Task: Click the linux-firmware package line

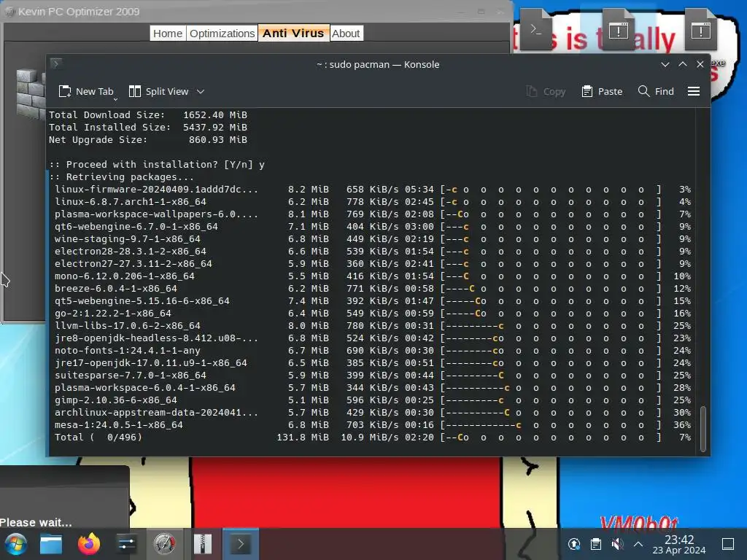Action: click(x=373, y=190)
